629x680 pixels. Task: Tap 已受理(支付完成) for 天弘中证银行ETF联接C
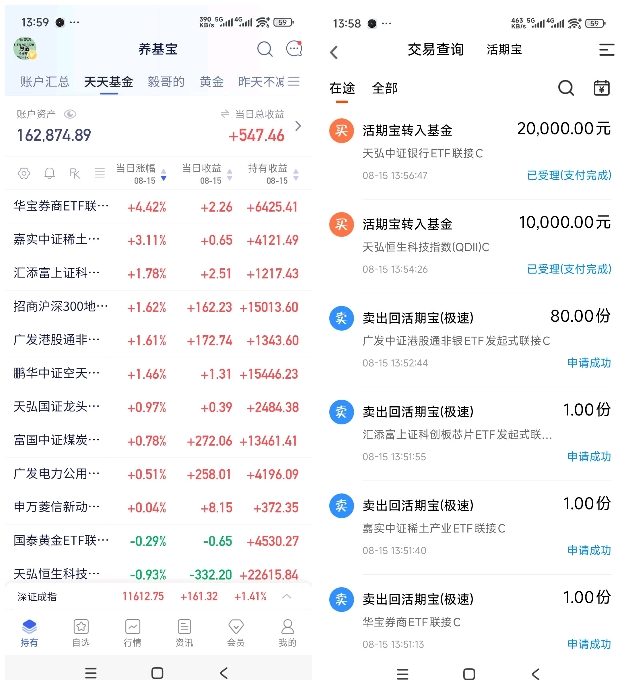click(569, 175)
